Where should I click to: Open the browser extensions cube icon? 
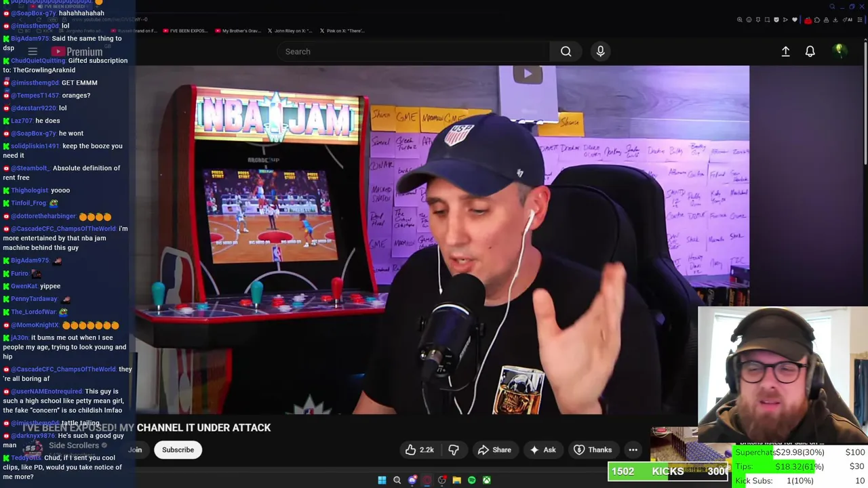818,20
